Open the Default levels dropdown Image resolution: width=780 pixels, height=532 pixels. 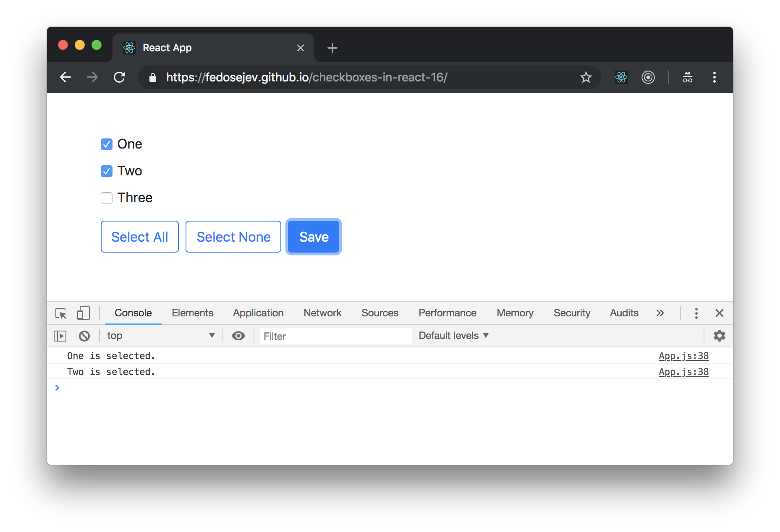(x=454, y=336)
